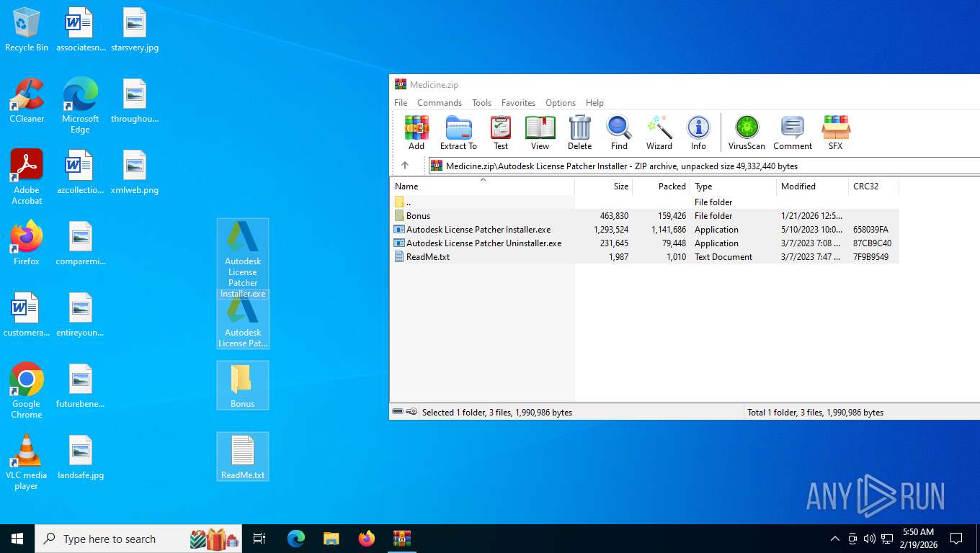
Task: Open Adobe Acrobat desktop shortcut
Action: coord(27,177)
